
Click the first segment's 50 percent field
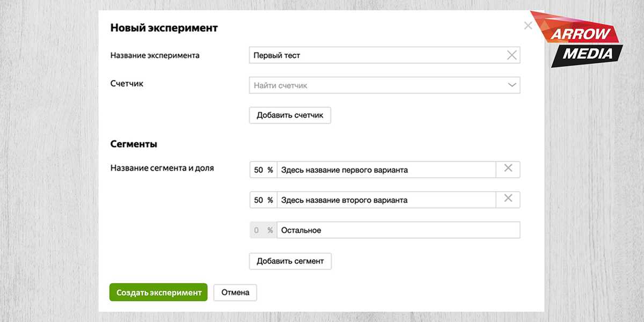259,170
